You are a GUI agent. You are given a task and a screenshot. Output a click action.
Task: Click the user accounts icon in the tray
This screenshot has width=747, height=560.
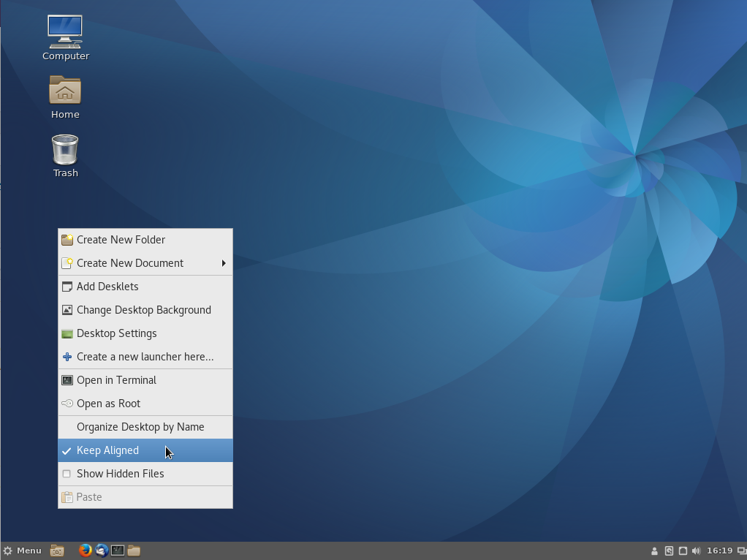point(653,550)
